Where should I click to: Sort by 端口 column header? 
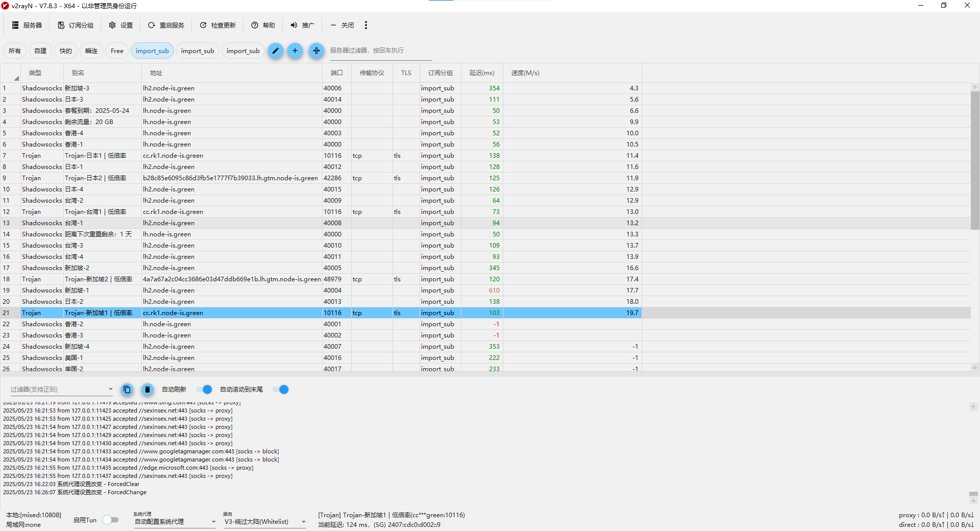(x=337, y=73)
